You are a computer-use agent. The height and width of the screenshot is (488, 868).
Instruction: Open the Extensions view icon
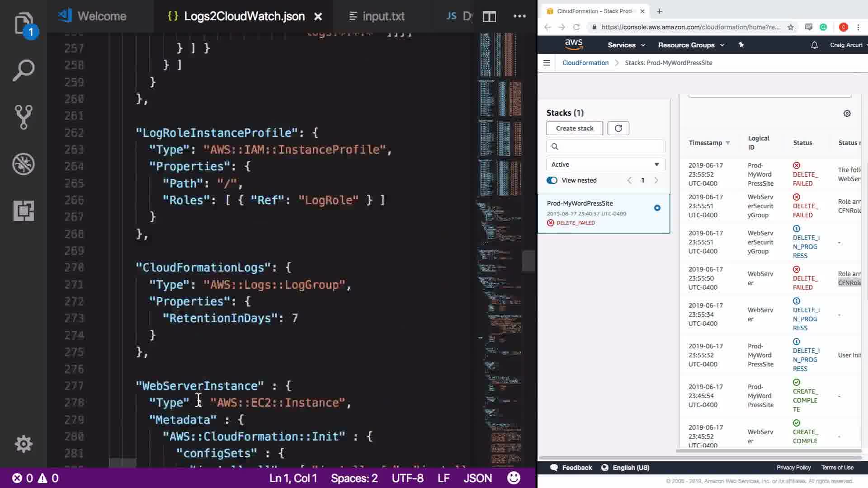(x=24, y=211)
